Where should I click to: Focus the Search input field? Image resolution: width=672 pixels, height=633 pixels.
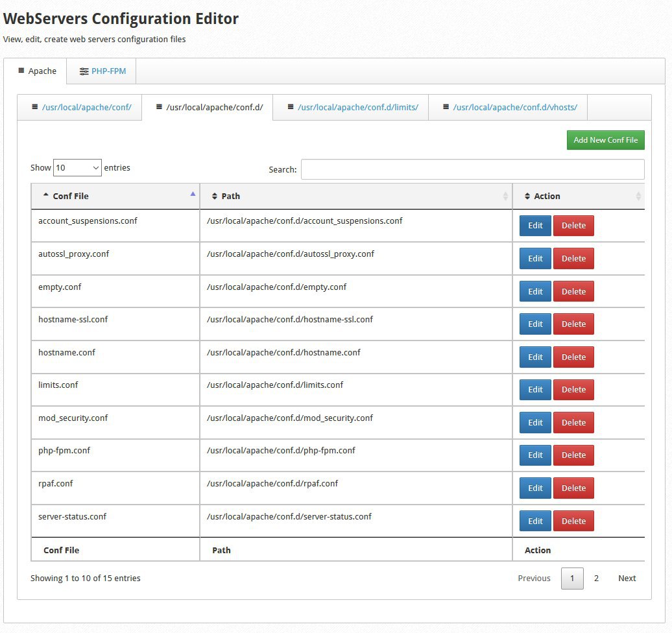click(473, 169)
